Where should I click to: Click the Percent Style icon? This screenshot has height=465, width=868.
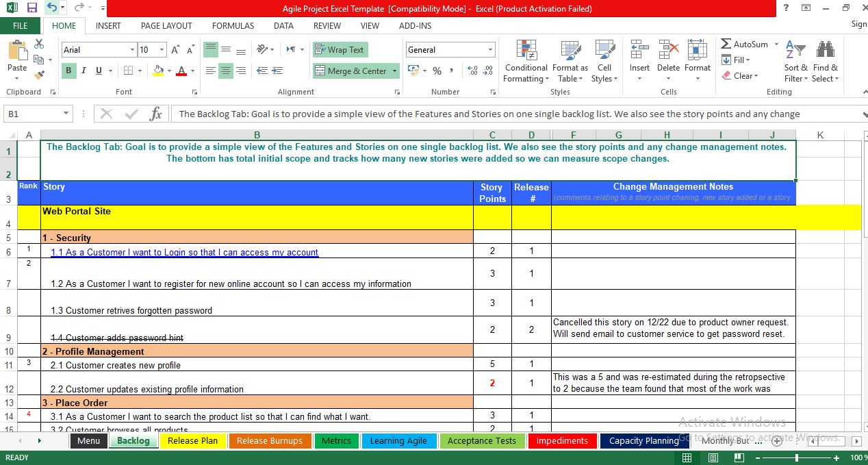(437, 71)
